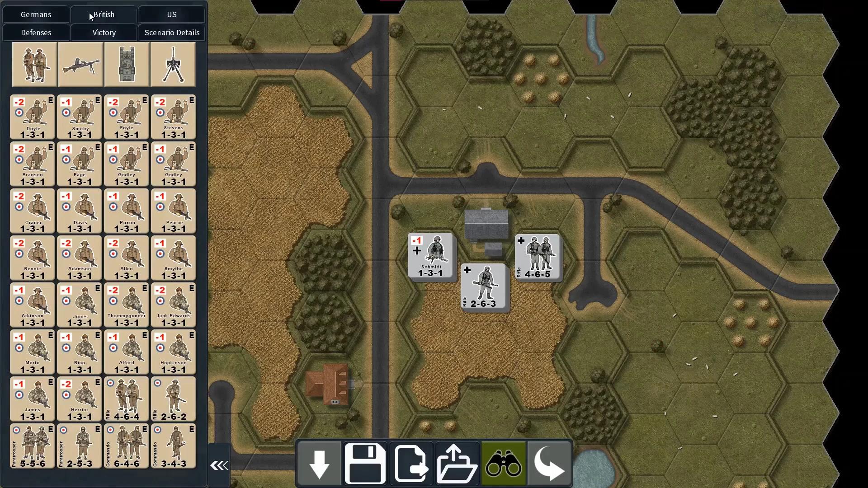
Task: Select the Thommygunner 1-3-1 unit thumbnail
Action: (126, 305)
